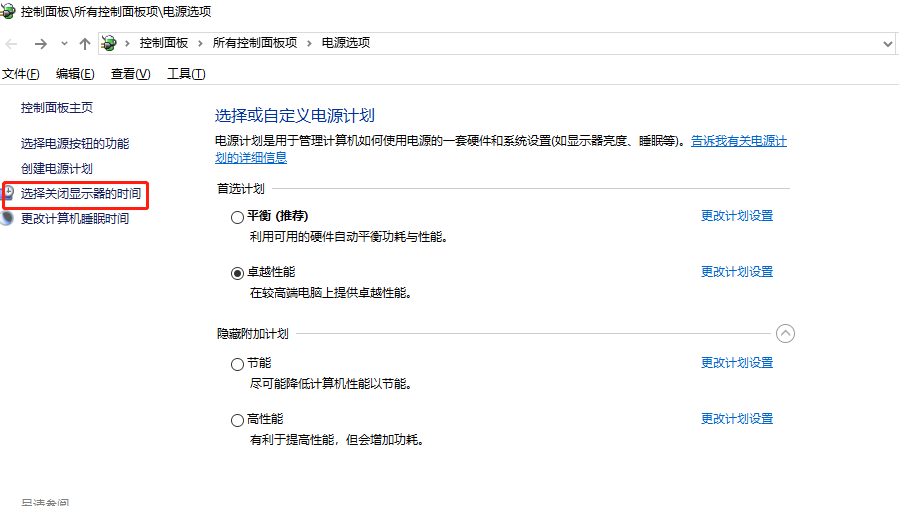The width and height of the screenshot is (899, 506).
Task: Click the Forward navigation arrow
Action: [x=40, y=44]
